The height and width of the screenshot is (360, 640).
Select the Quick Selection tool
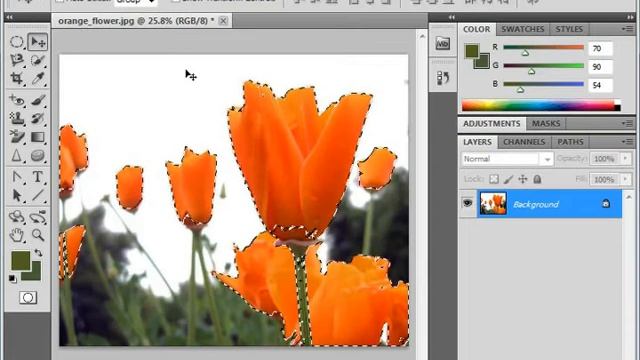click(38, 60)
